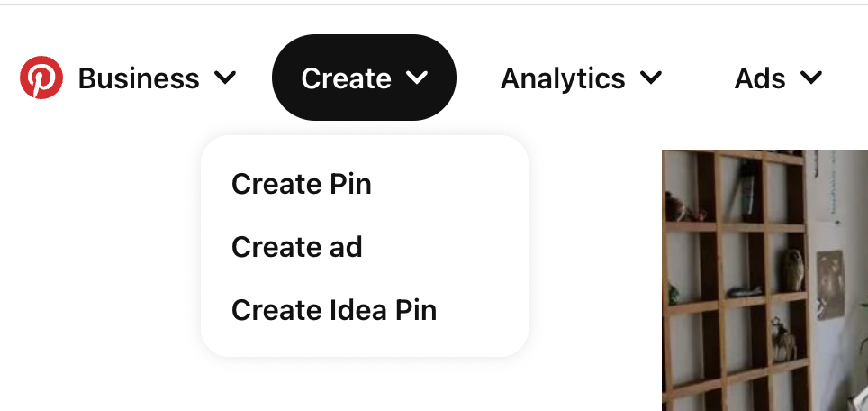This screenshot has width=868, height=411.
Task: Click the deer figurine on the lower shelf
Action: click(x=783, y=342)
